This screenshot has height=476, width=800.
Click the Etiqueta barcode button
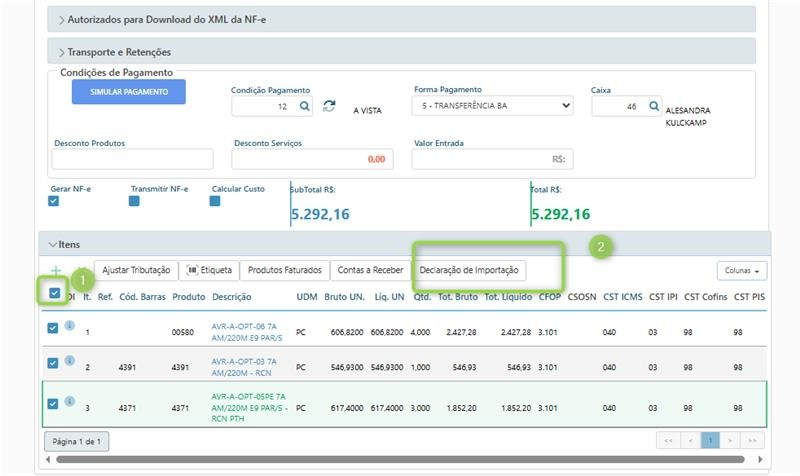pyautogui.click(x=210, y=270)
